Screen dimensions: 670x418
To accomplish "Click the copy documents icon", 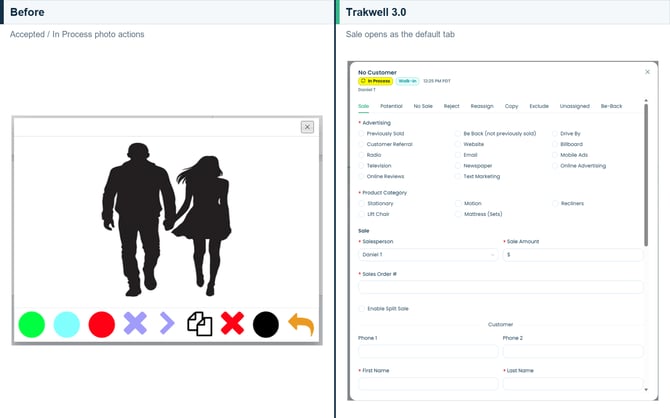I will (200, 324).
